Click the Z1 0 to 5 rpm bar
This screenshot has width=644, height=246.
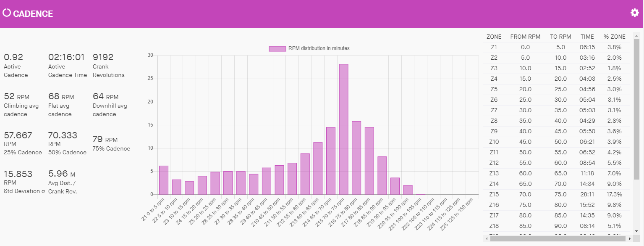point(164,180)
